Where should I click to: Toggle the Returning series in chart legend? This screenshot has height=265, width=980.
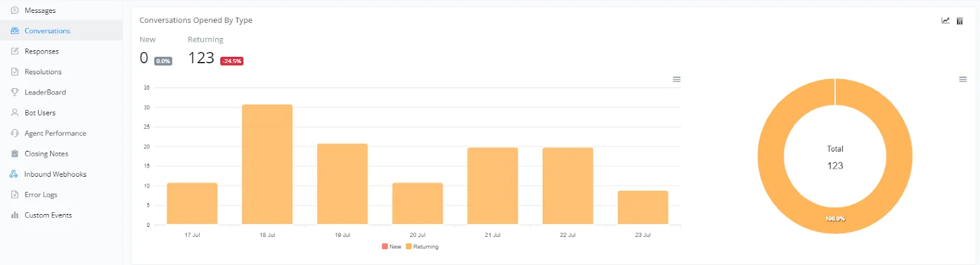(x=422, y=247)
